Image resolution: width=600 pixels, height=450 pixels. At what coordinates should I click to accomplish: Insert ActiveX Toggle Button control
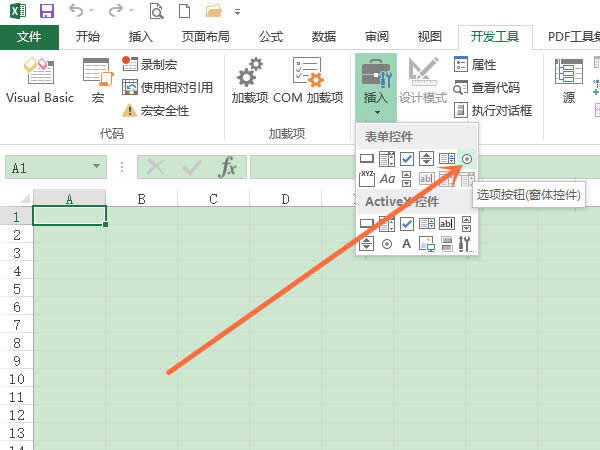[x=447, y=244]
